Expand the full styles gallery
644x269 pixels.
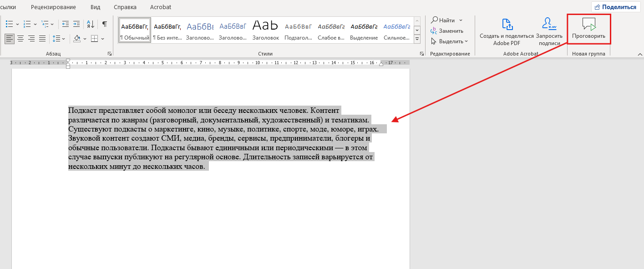click(417, 39)
